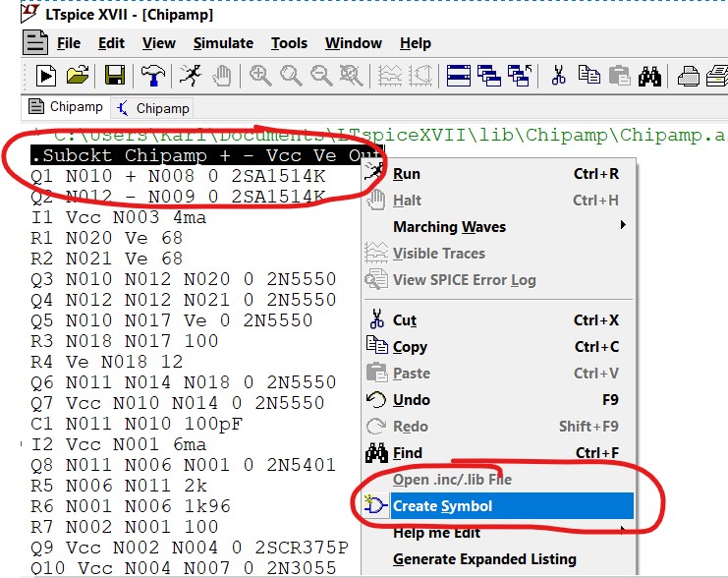Click the toolbar scissors Cut icon
Screen dimensions: 728x578
(x=559, y=76)
